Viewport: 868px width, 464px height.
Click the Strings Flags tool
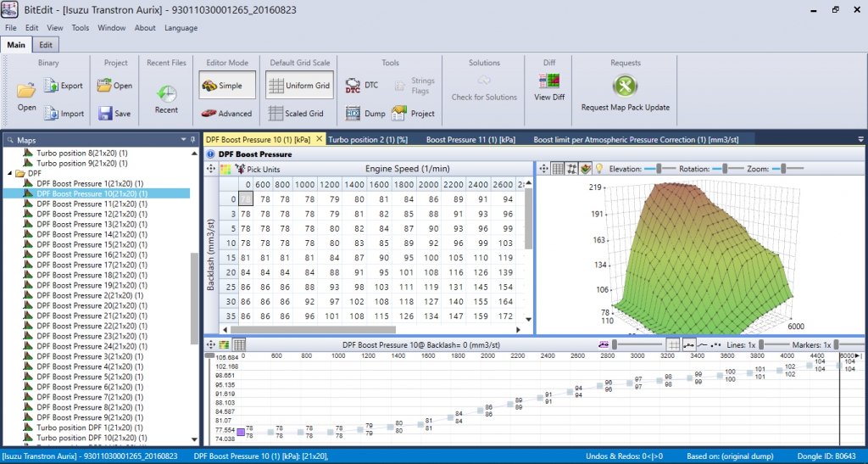click(415, 86)
